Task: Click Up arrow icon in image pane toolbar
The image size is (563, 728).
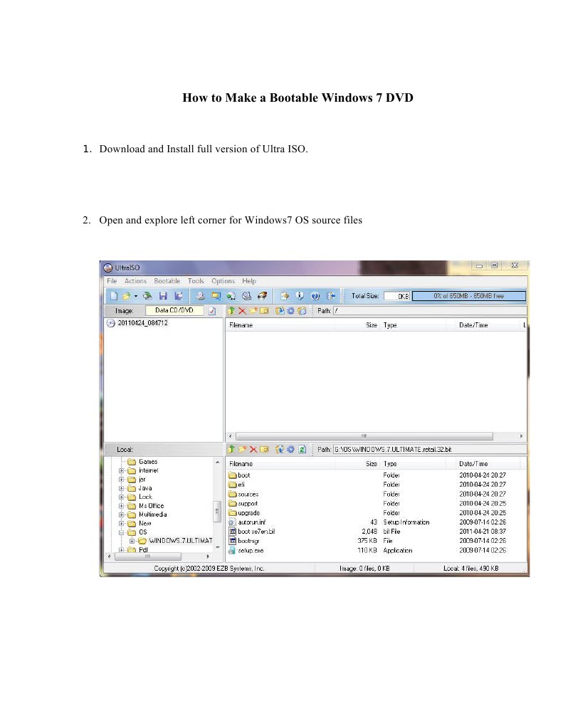Action: (x=231, y=310)
